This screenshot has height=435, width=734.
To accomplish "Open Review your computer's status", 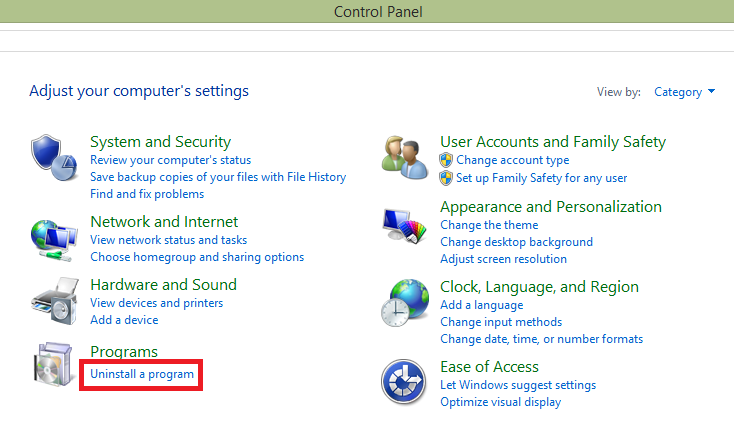I will [x=170, y=160].
